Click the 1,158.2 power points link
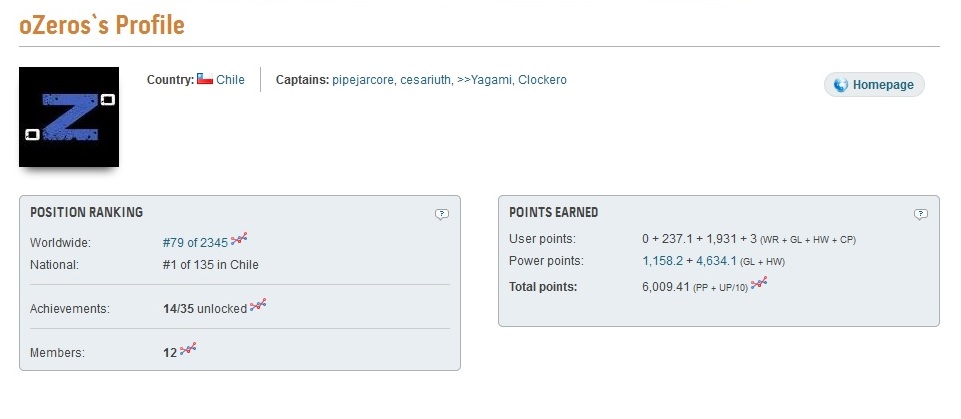This screenshot has width=961, height=419. [x=663, y=262]
